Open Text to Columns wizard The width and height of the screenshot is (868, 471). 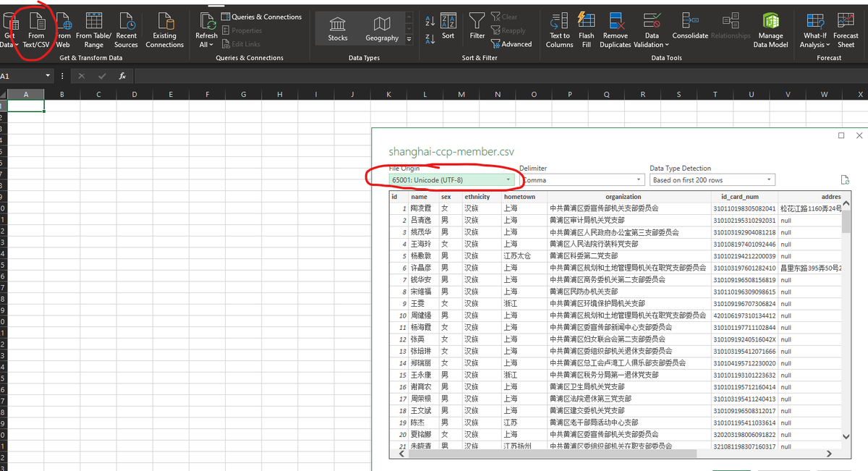[x=559, y=30]
